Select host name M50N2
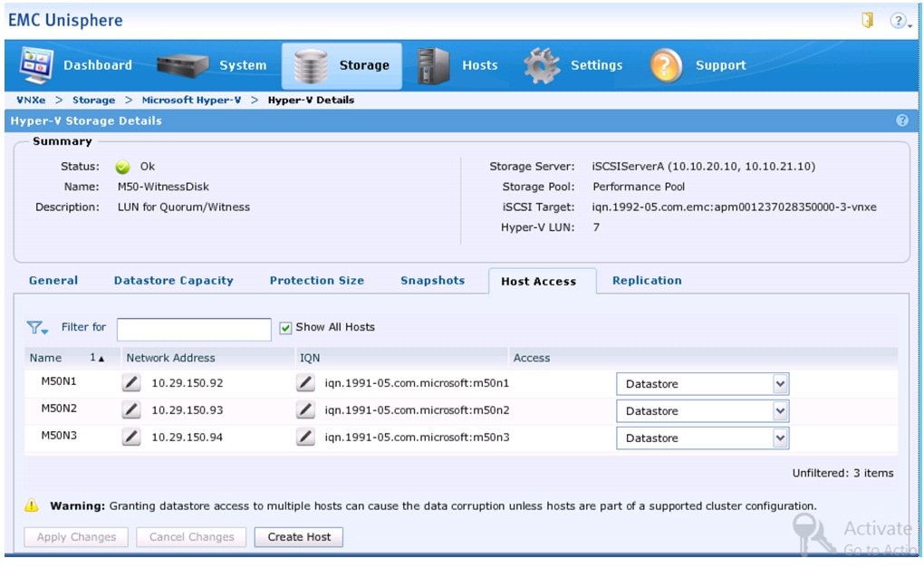The width and height of the screenshot is (924, 587). pos(59,409)
